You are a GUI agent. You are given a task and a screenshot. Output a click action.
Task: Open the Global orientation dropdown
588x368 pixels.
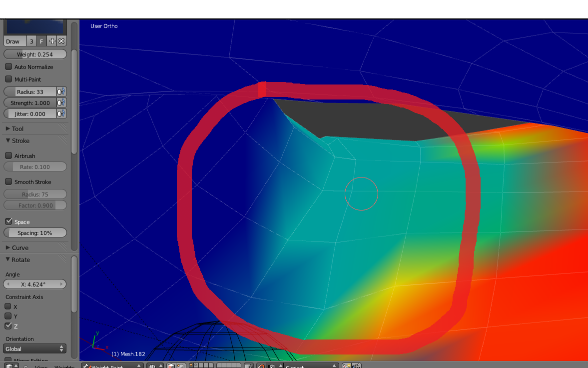(x=35, y=348)
